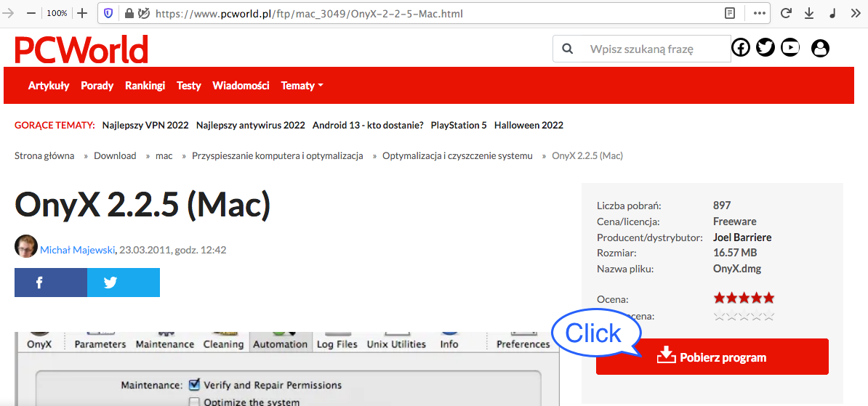The image size is (868, 406).
Task: Open the Artykuły menu item
Action: pyautogui.click(x=49, y=86)
